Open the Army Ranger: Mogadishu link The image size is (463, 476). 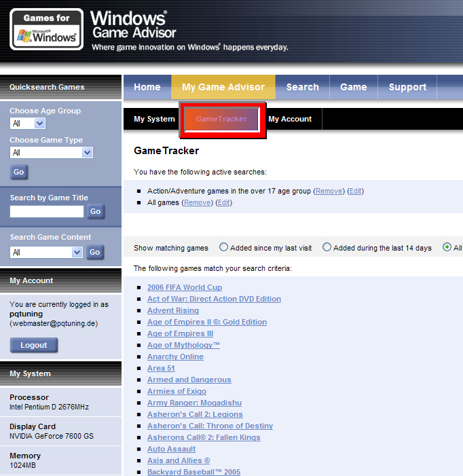[194, 403]
